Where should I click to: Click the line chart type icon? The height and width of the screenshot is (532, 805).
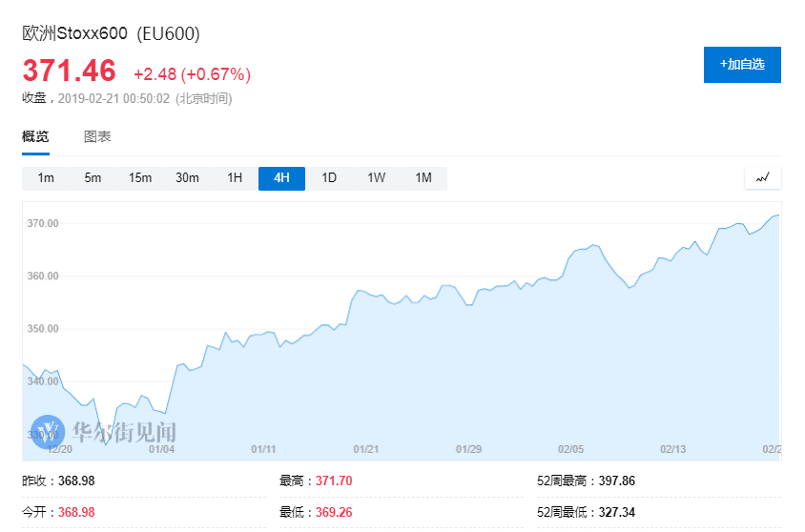pos(763,178)
